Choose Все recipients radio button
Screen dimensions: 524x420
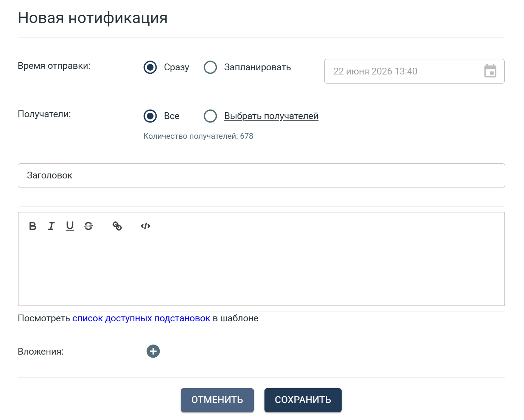point(150,116)
